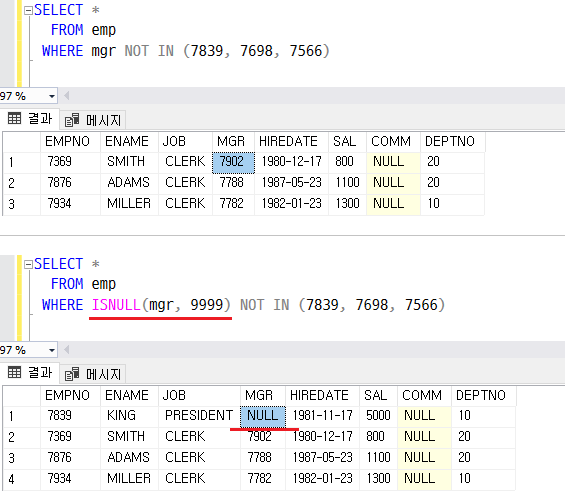Click table name emp in first query

click(104, 30)
